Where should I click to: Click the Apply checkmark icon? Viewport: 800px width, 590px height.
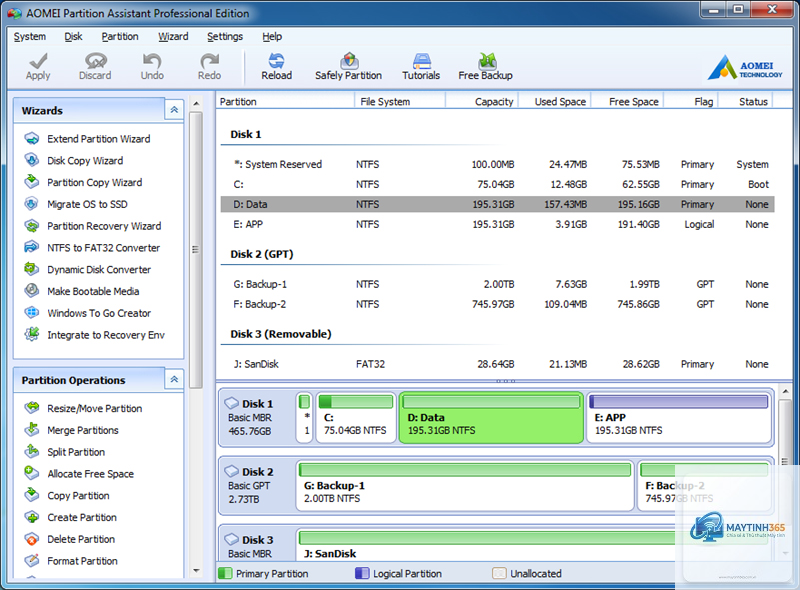(38, 61)
